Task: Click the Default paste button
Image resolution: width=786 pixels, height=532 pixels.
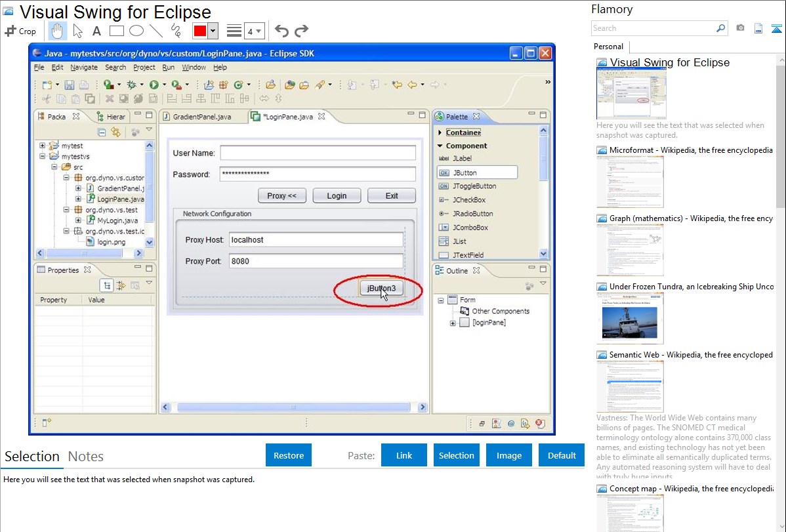Action: [562, 455]
